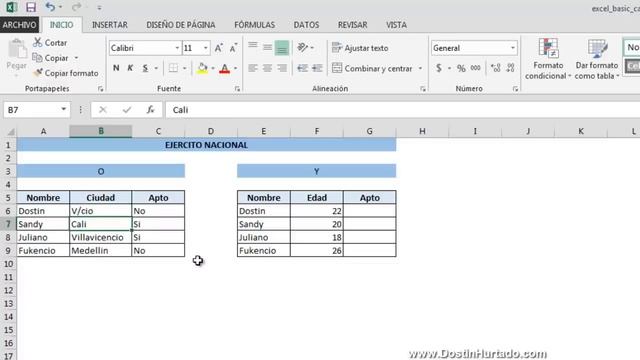
Task: Click the decrease decimals icon
Action: point(510,68)
